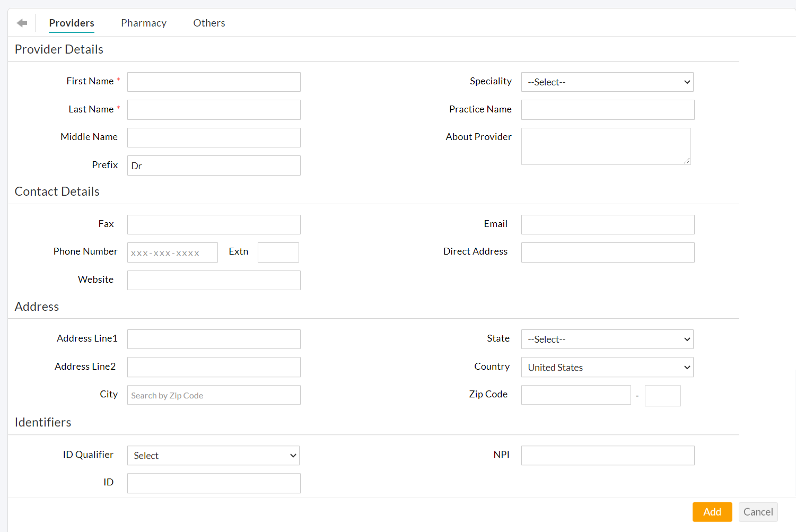The height and width of the screenshot is (532, 796).
Task: Click the Extn field next to Phone Number
Action: (x=278, y=252)
